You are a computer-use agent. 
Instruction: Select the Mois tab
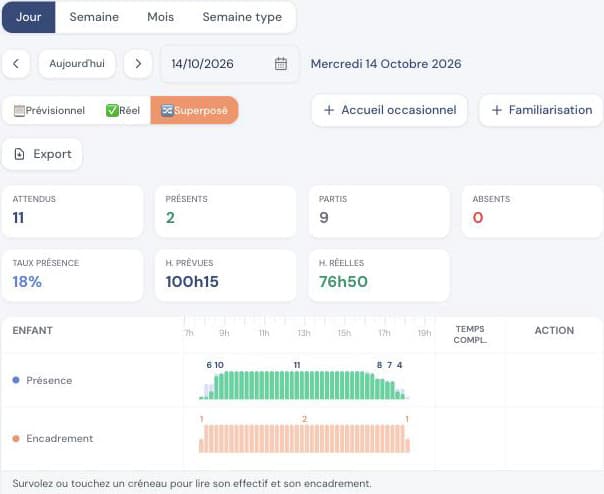point(160,17)
